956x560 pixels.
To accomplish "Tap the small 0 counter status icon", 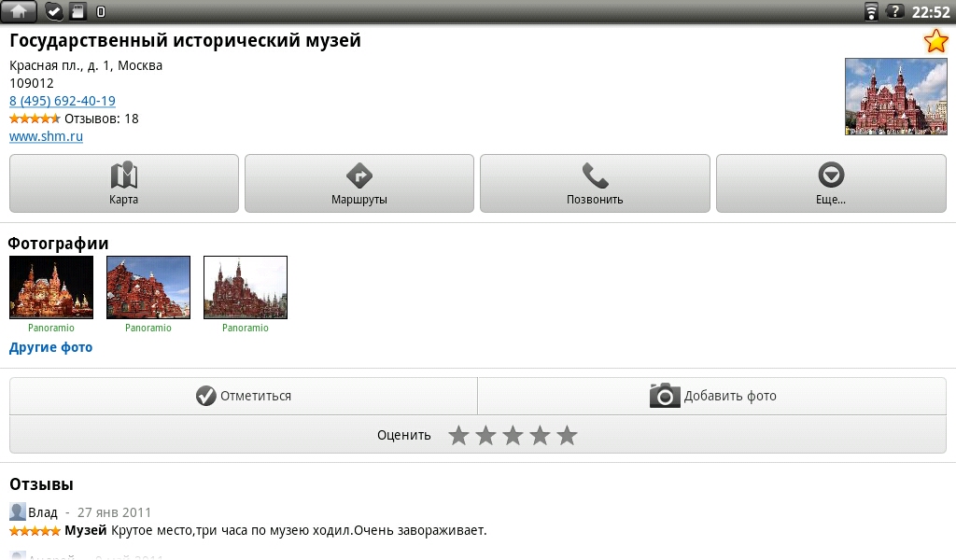I will tap(101, 11).
